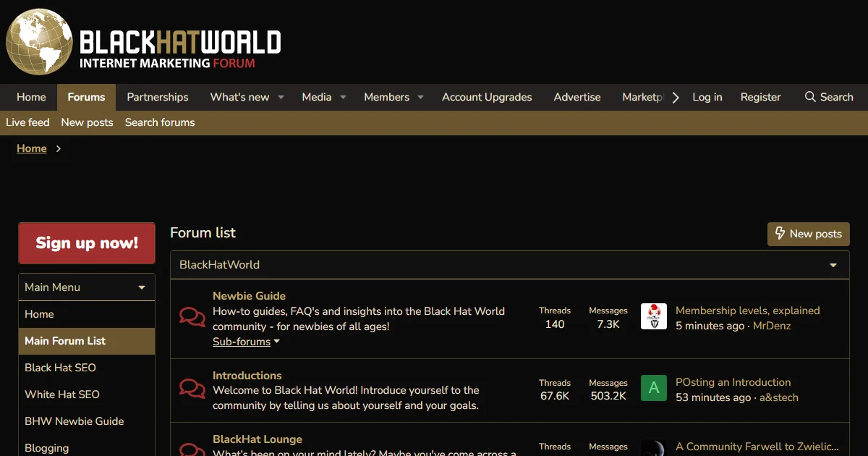This screenshot has width=868, height=456.
Task: Go to the Home nav tab
Action: [31, 97]
